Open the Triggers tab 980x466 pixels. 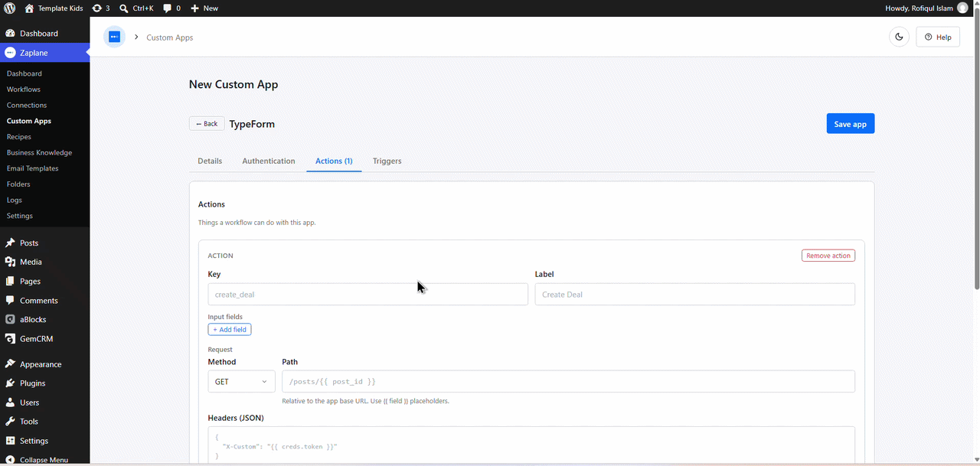coord(387,161)
